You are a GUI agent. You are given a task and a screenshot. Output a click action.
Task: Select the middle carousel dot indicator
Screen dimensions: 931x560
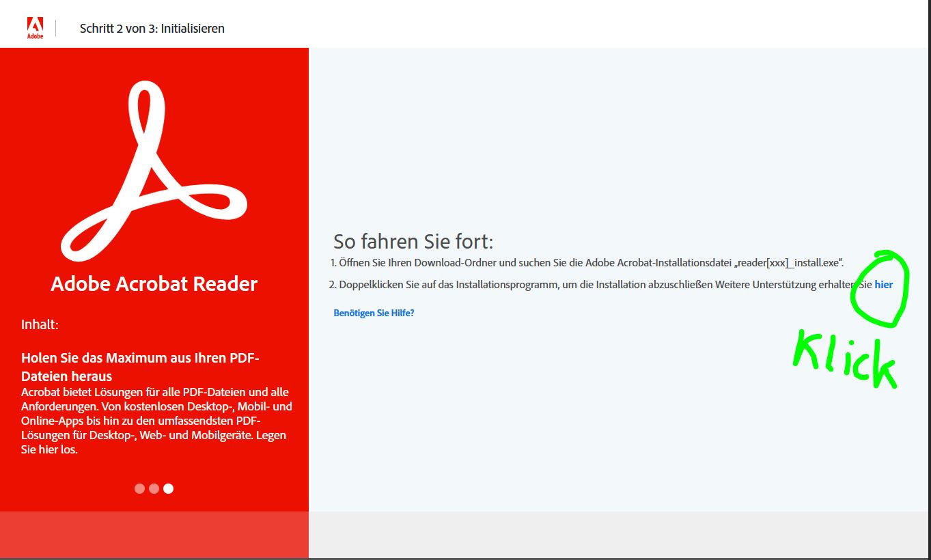point(154,488)
